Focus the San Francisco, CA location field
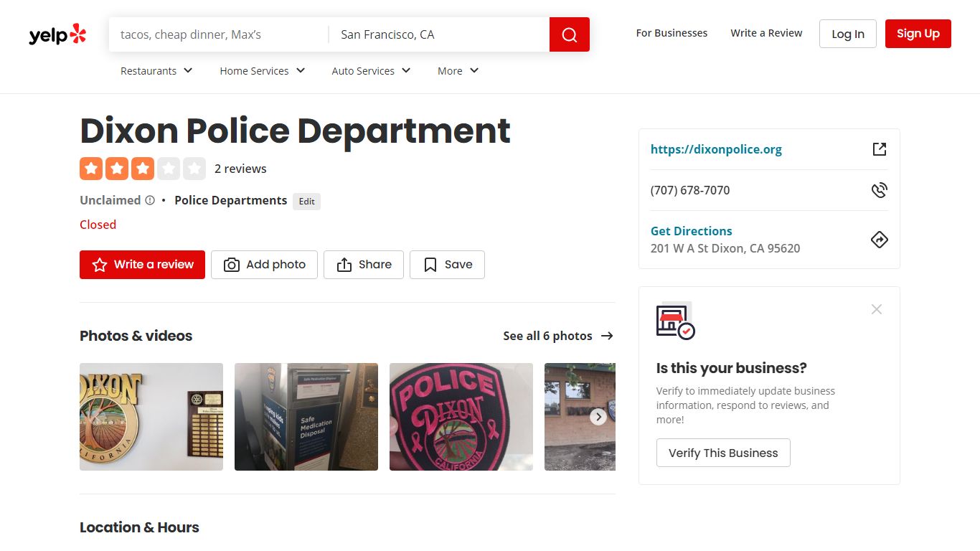 439,34
